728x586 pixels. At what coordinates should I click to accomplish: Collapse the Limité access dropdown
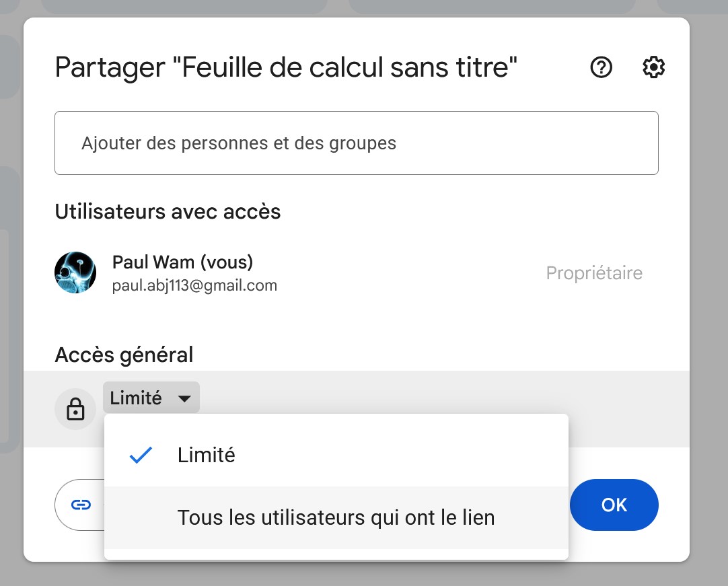point(151,398)
